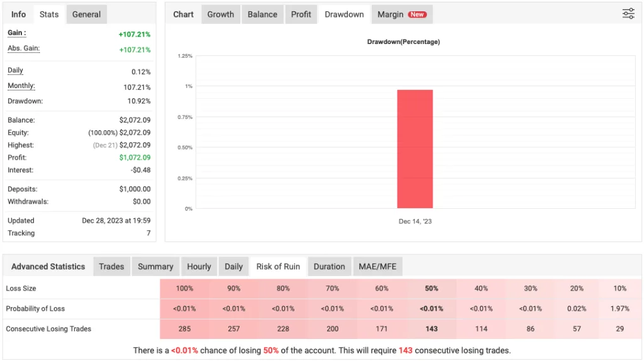
Task: Switch to the Chart tab
Action: [183, 14]
